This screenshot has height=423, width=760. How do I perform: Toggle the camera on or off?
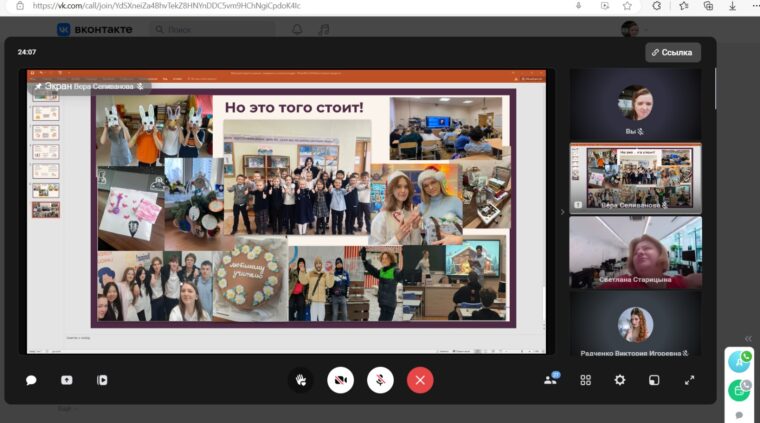point(340,380)
